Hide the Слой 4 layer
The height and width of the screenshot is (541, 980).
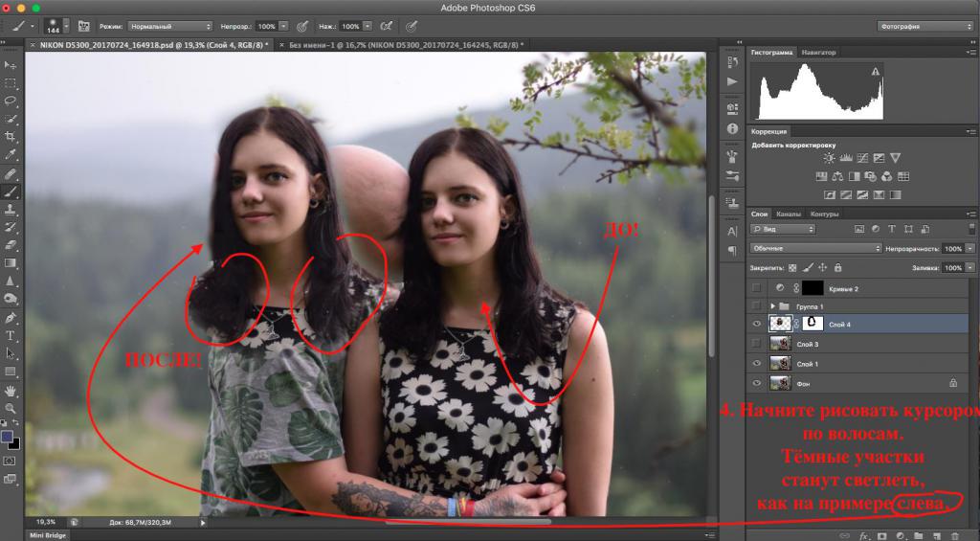tap(757, 324)
